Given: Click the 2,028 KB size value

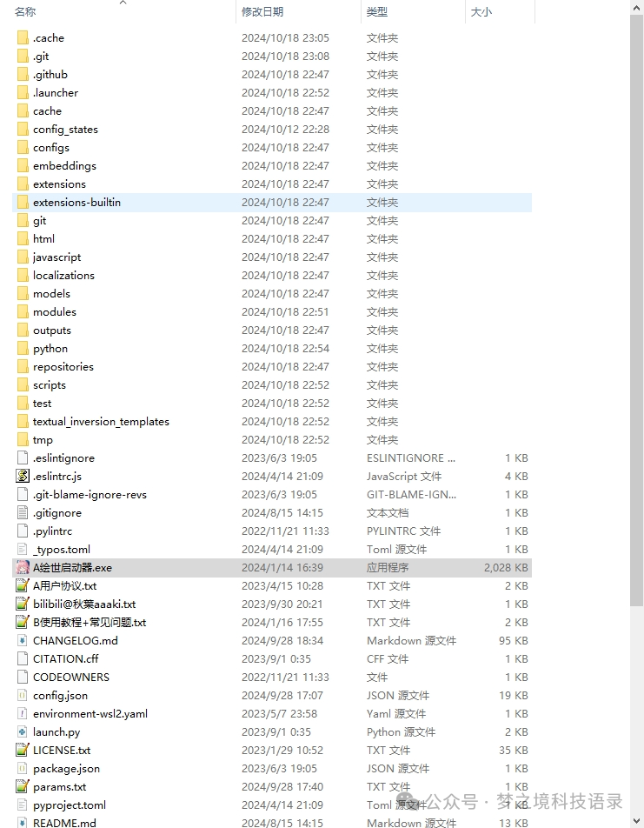Looking at the screenshot, I should (506, 568).
